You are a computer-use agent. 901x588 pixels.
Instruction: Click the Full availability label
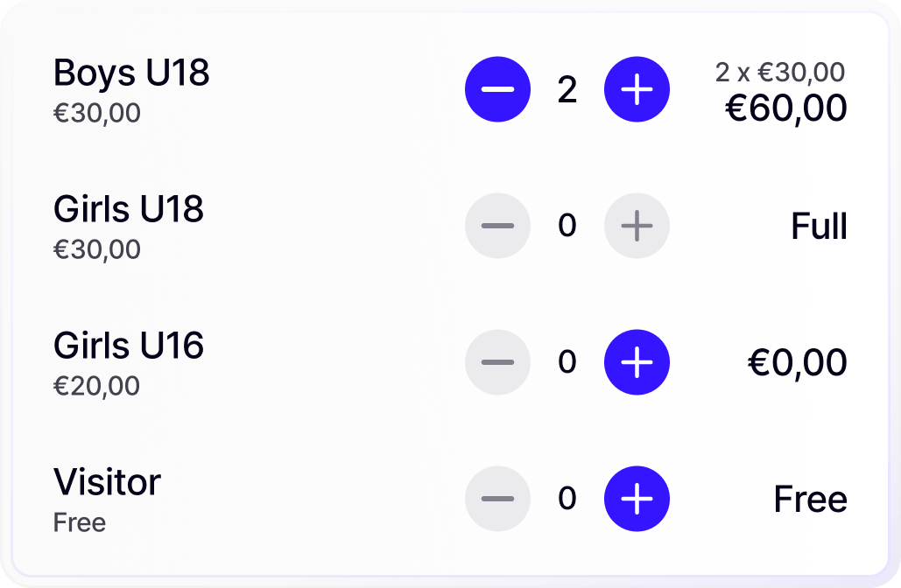tap(820, 226)
